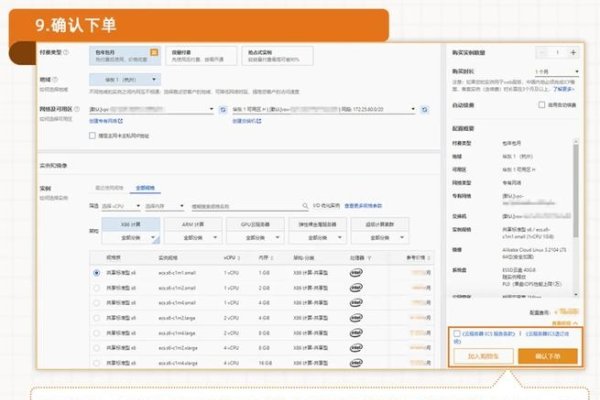The width and height of the screenshot is (600, 400).
Task: Click Intel logo in ecs.s6-c1m2.large row
Action: [x=356, y=318]
